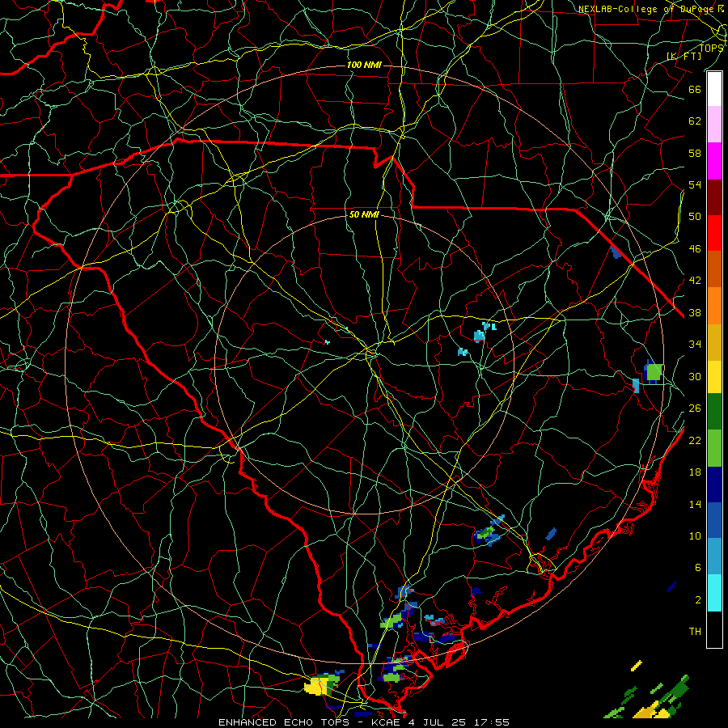Click the legend value '46'
Screen dimensions: 728x728
click(695, 249)
